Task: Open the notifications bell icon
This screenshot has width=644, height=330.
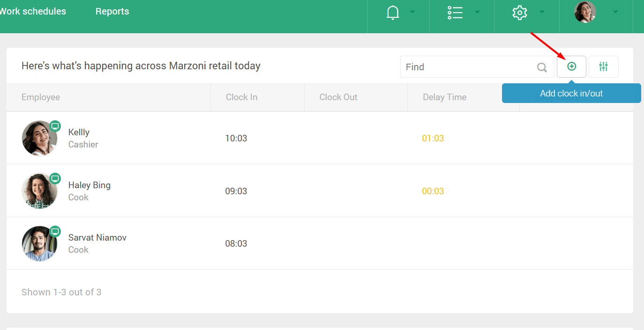Action: [393, 13]
